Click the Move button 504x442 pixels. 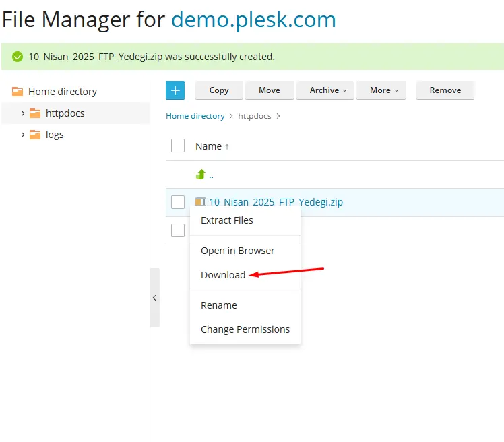coord(270,90)
